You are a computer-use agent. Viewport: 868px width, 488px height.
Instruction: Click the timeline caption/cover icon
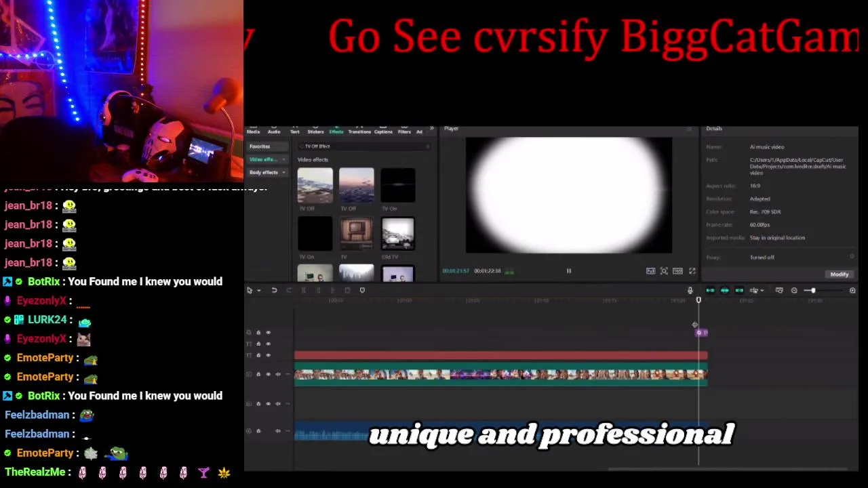[779, 291]
